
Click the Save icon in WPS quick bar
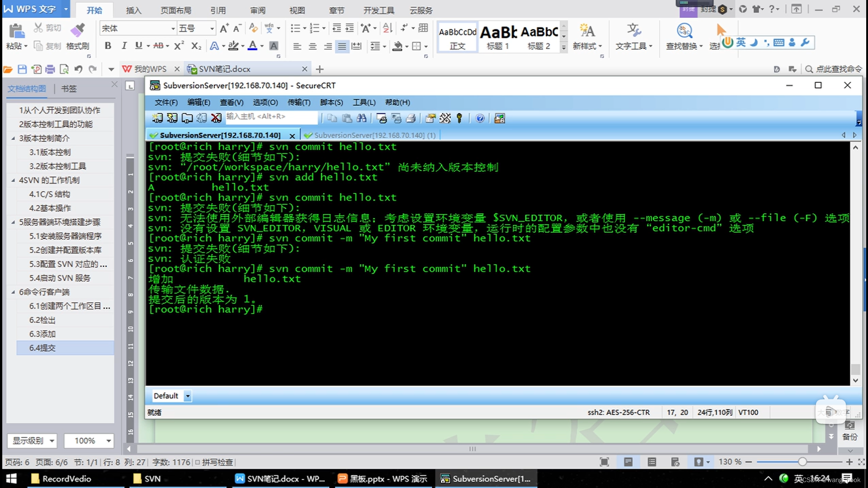22,69
